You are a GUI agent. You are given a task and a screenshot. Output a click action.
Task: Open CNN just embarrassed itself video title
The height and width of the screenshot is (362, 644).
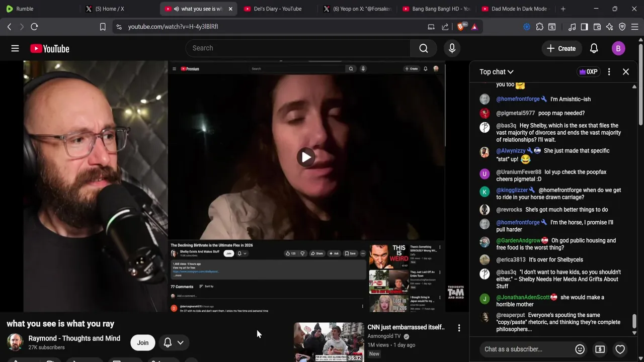pos(406,327)
